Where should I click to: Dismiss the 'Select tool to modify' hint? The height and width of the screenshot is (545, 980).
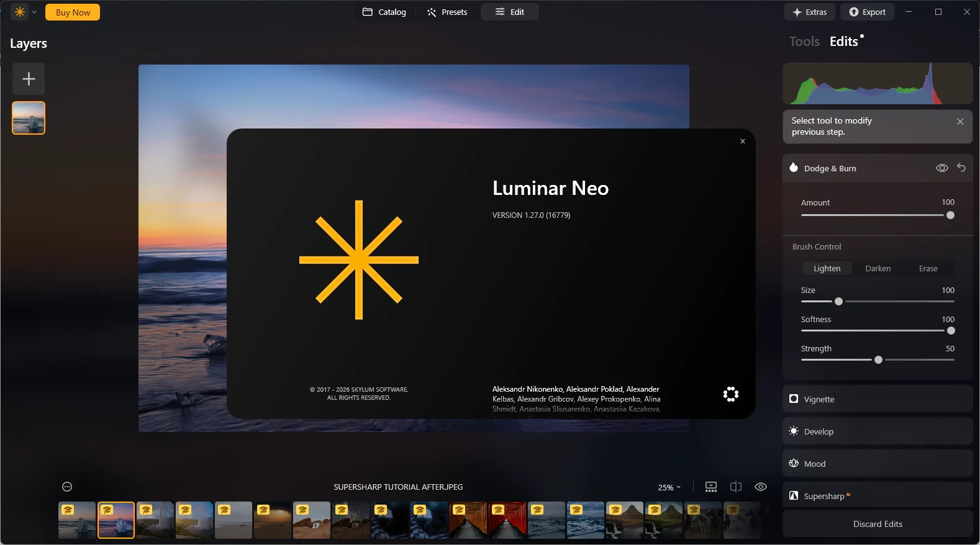point(960,122)
